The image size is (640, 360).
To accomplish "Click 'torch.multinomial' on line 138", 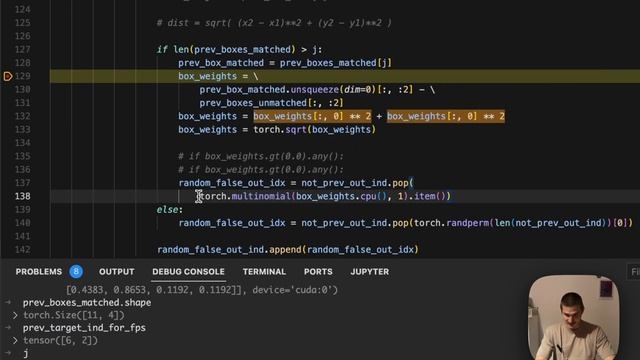I will click(244, 196).
